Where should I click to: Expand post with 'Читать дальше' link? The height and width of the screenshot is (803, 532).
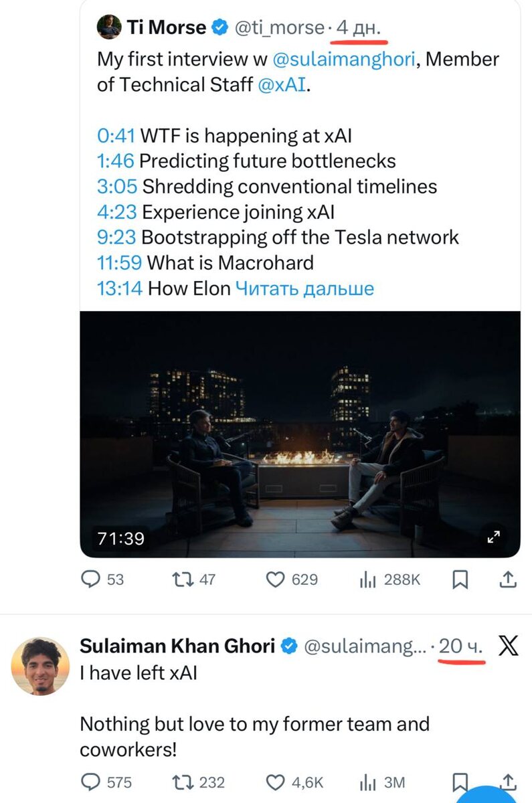pyautogui.click(x=304, y=288)
